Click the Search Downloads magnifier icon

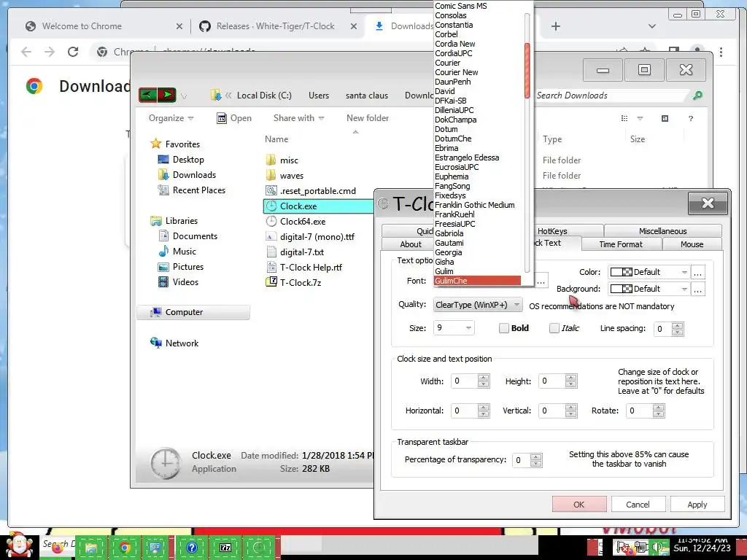coord(697,96)
